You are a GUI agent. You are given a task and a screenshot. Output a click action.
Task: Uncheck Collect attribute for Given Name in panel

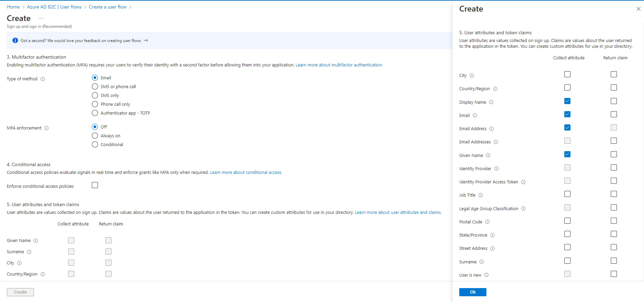(567, 154)
